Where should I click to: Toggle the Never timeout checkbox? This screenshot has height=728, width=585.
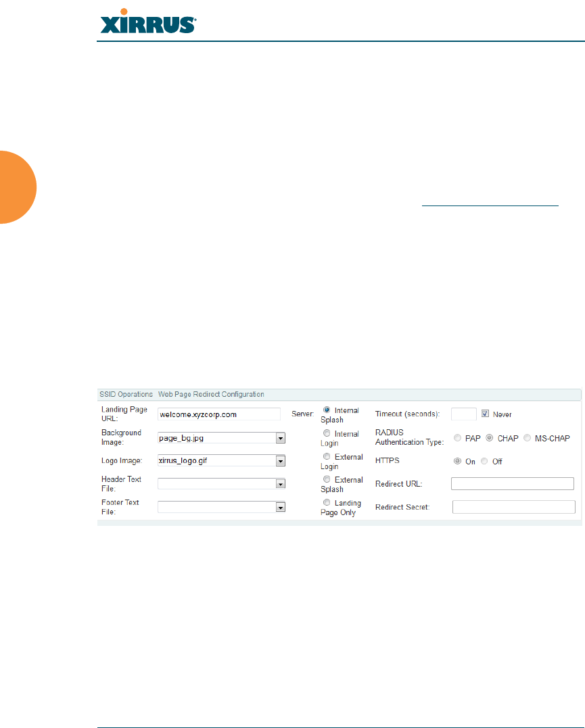[x=485, y=414]
